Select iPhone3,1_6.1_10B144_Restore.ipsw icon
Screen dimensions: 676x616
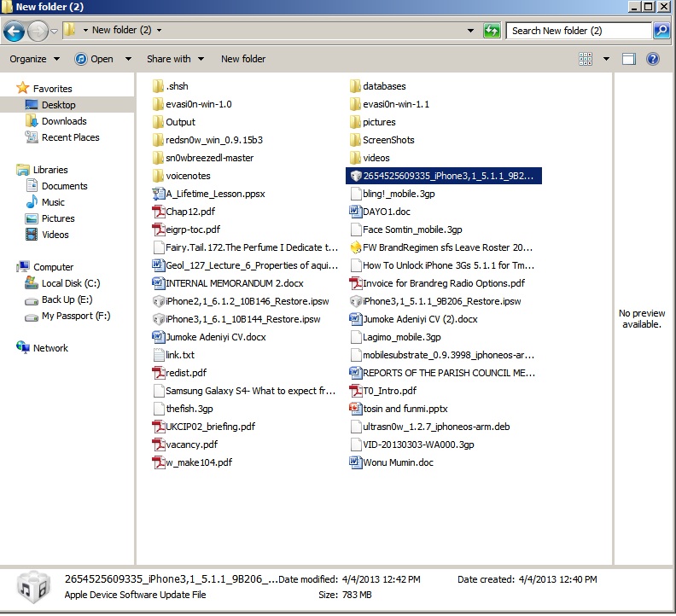pos(158,319)
